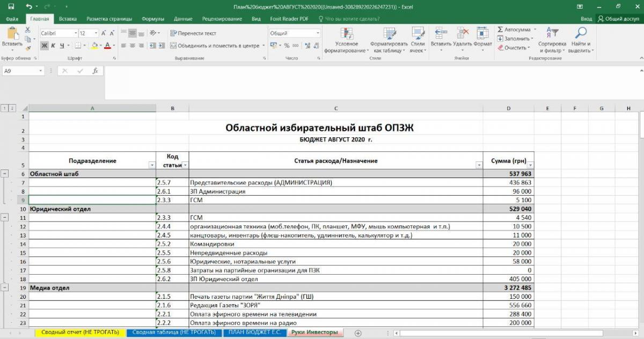
Task: Click the insert function fx icon
Action: pyautogui.click(x=95, y=71)
